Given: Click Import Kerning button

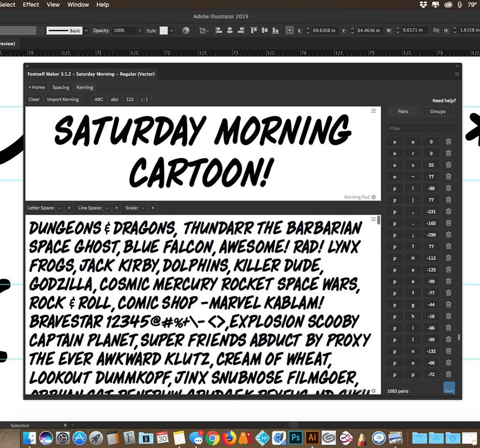Looking at the screenshot, I should coord(63,99).
